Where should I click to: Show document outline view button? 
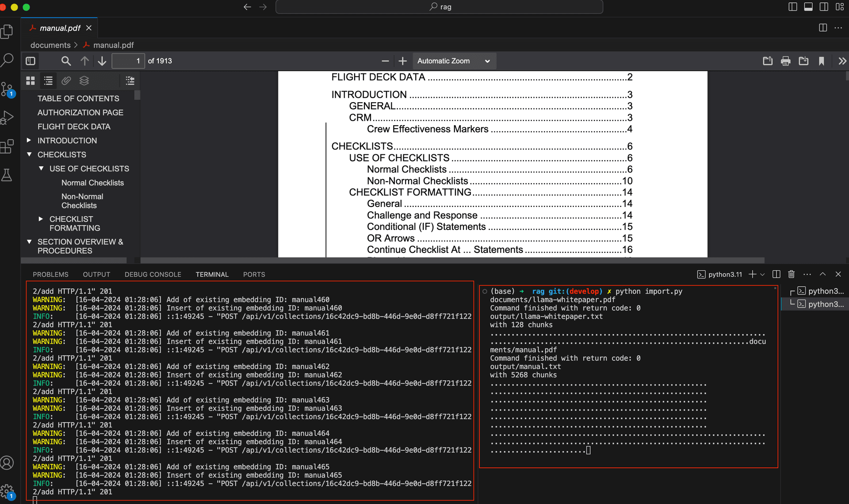[x=48, y=80]
